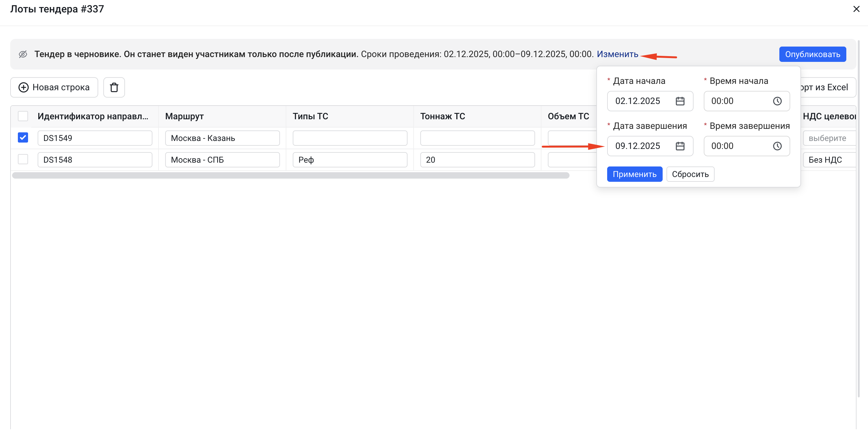Click the 'Маршрут' column header
Screen dimensions: 868x435
pyautogui.click(x=184, y=116)
